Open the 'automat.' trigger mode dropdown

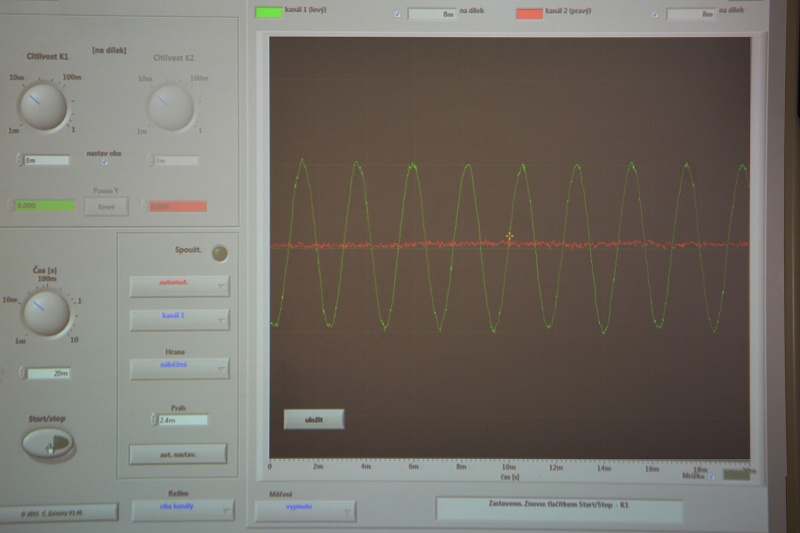pos(179,286)
